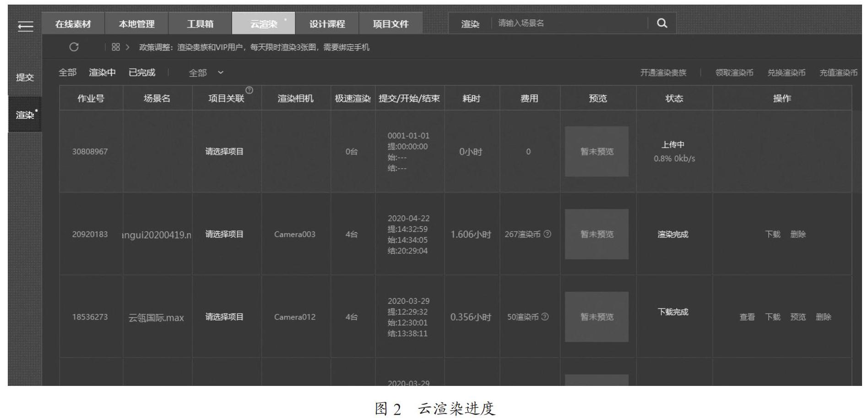Switch to the 云渲染 tab

pyautogui.click(x=264, y=24)
